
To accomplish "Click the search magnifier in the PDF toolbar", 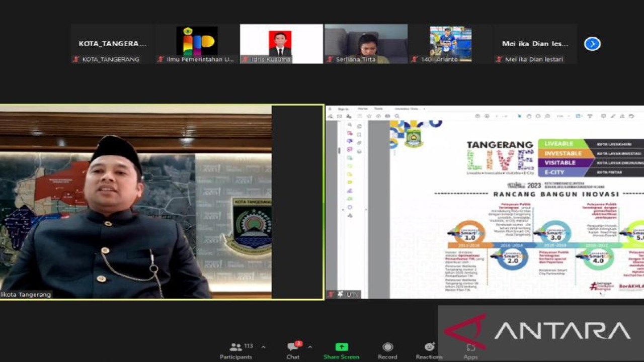I will click(x=397, y=116).
